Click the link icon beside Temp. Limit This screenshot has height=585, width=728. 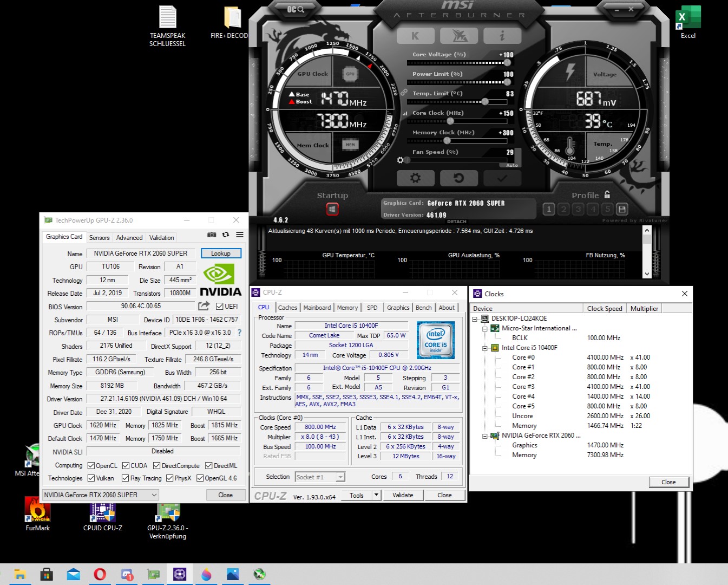click(x=404, y=93)
